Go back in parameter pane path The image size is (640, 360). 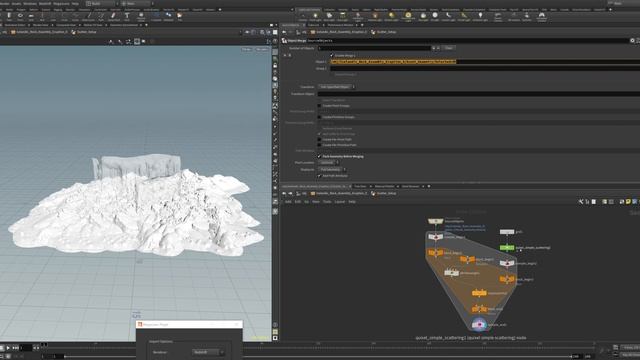[284, 32]
